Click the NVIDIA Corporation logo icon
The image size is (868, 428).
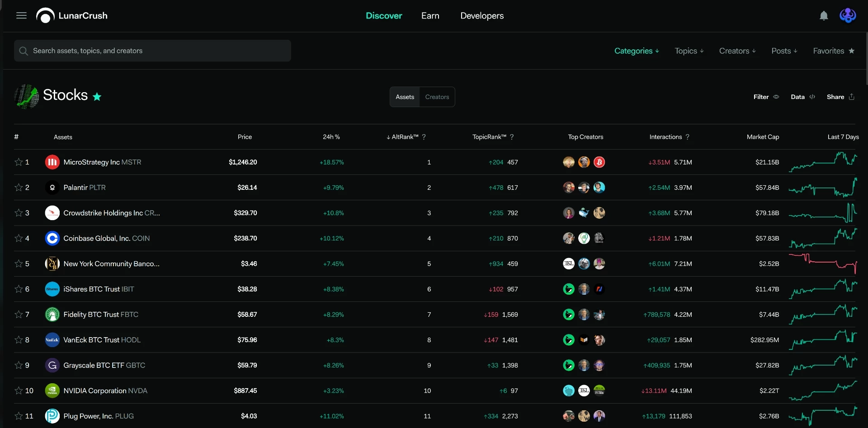[52, 390]
